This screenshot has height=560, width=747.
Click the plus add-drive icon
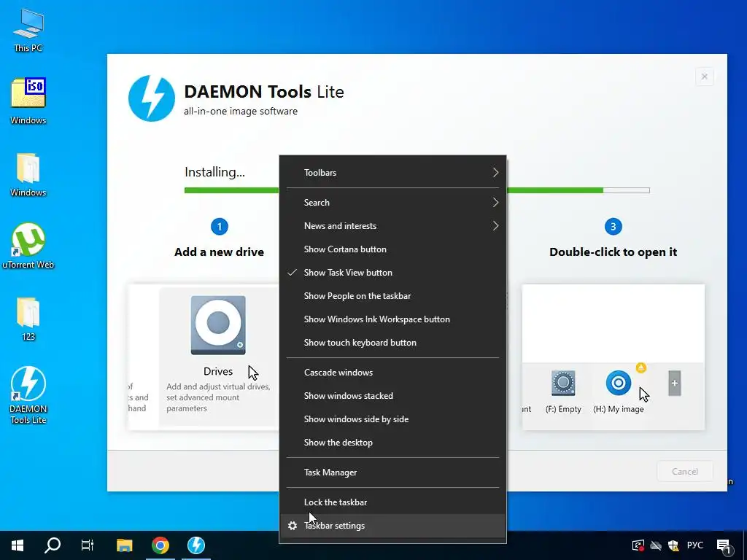tap(674, 384)
